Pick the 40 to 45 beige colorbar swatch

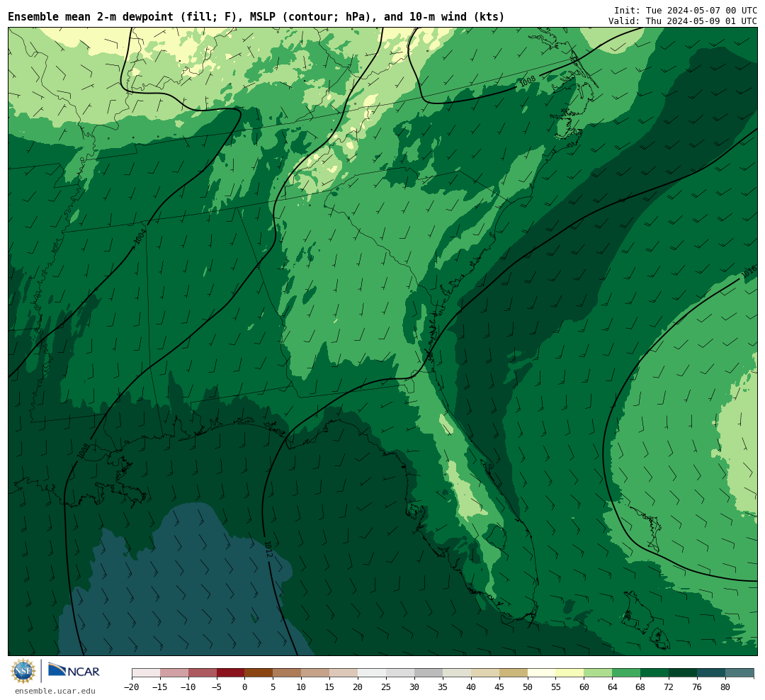485,673
